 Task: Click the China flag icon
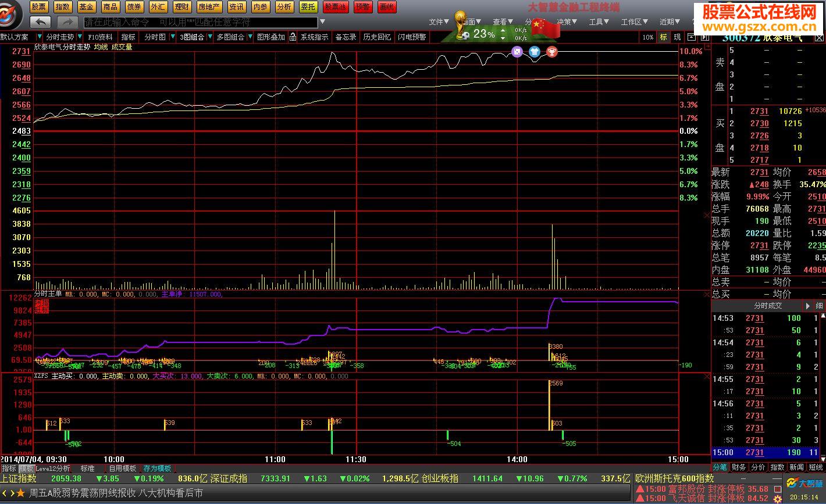coord(546,28)
